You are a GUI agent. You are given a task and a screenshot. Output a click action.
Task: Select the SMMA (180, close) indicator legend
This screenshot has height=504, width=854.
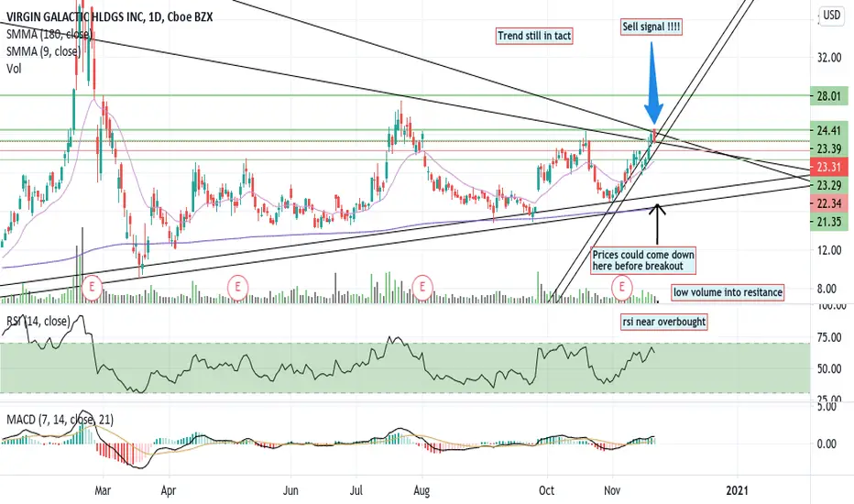coord(49,34)
